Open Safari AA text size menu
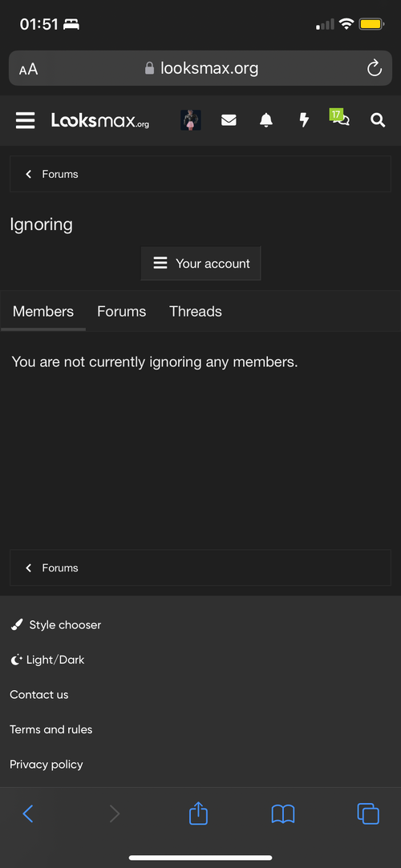 pos(29,69)
